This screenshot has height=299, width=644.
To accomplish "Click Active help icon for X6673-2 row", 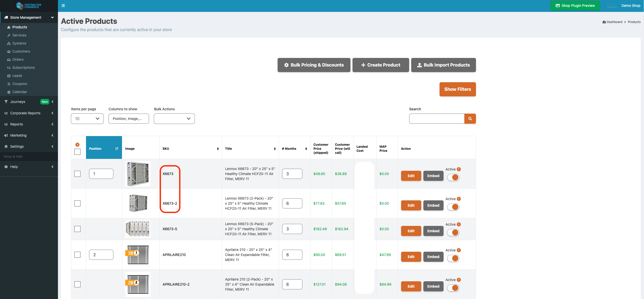I will point(459,199).
